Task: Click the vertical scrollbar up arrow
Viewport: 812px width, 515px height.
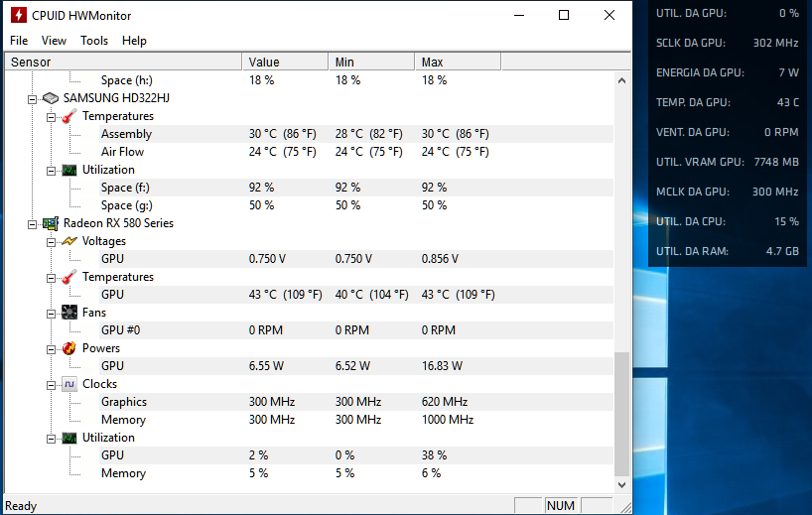Action: (x=622, y=80)
